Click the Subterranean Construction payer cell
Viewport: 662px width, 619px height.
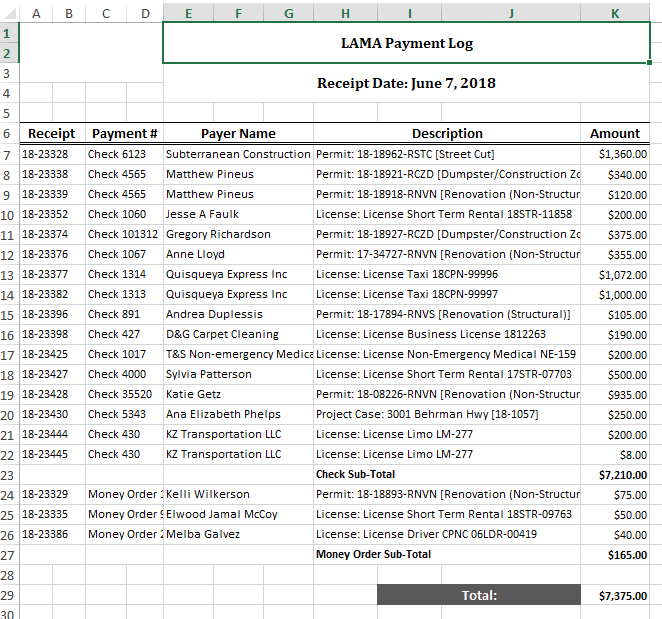pos(238,154)
